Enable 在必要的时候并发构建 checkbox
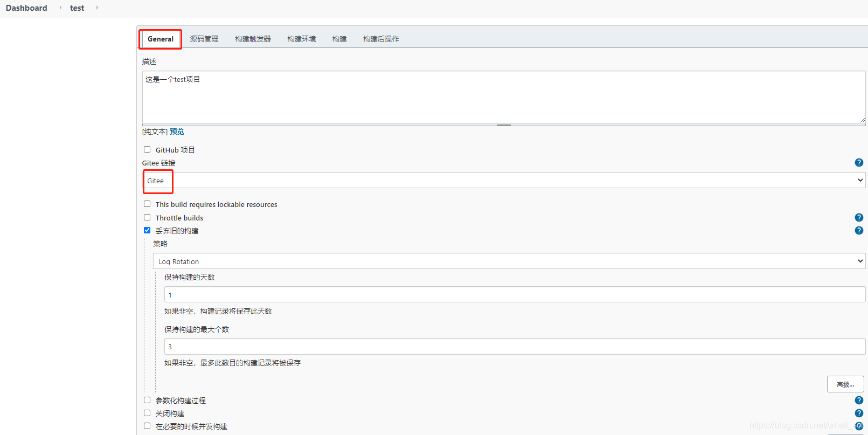Image resolution: width=868 pixels, height=435 pixels. tap(147, 426)
